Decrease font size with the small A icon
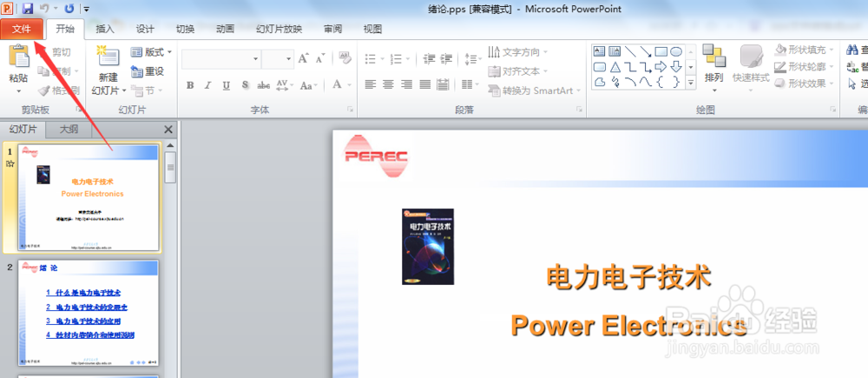The height and width of the screenshot is (378, 868). [320, 58]
